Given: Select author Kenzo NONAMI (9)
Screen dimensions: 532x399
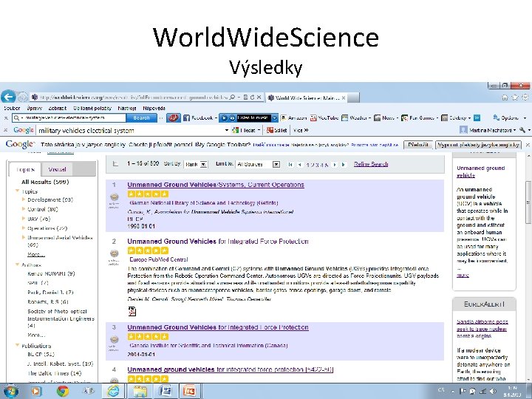Looking at the screenshot, I should click(x=51, y=273).
